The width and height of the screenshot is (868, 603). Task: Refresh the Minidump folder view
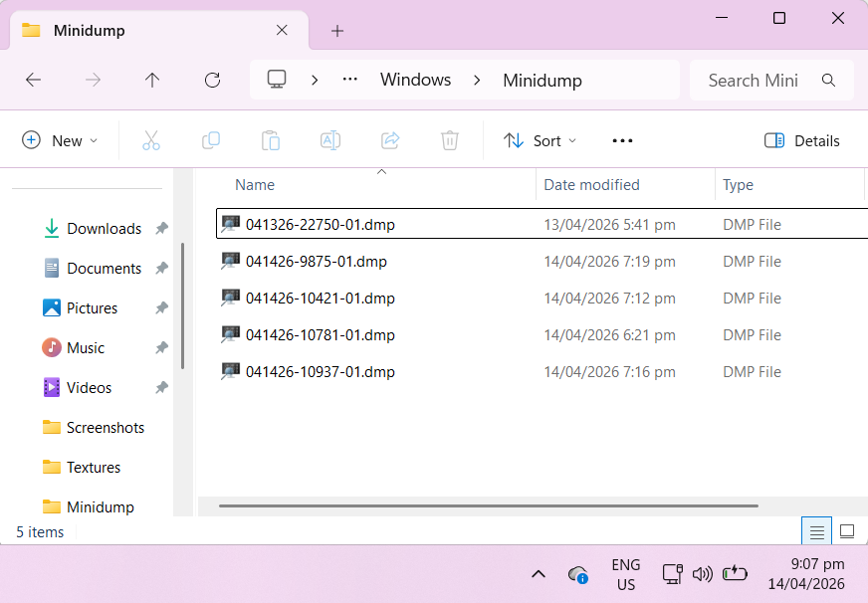213,81
